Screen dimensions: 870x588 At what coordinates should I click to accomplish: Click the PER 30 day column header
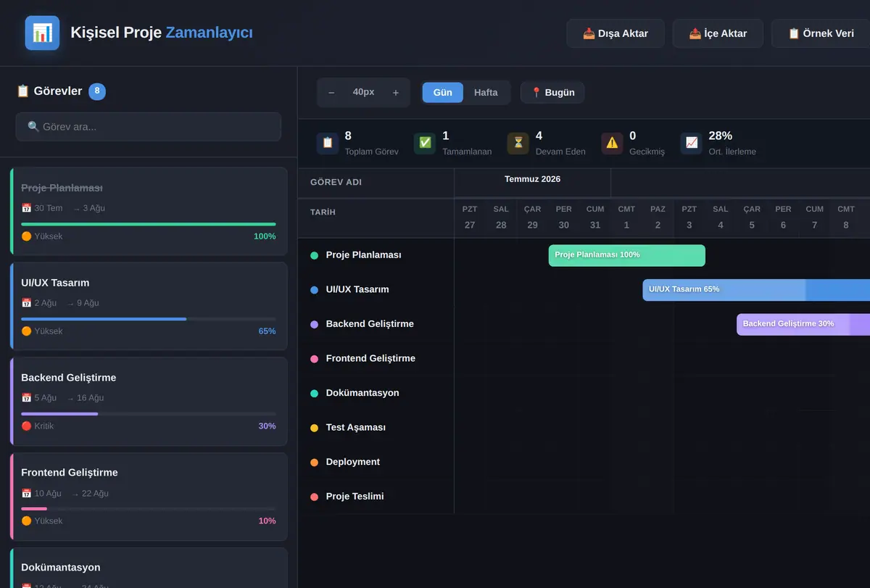(x=564, y=218)
